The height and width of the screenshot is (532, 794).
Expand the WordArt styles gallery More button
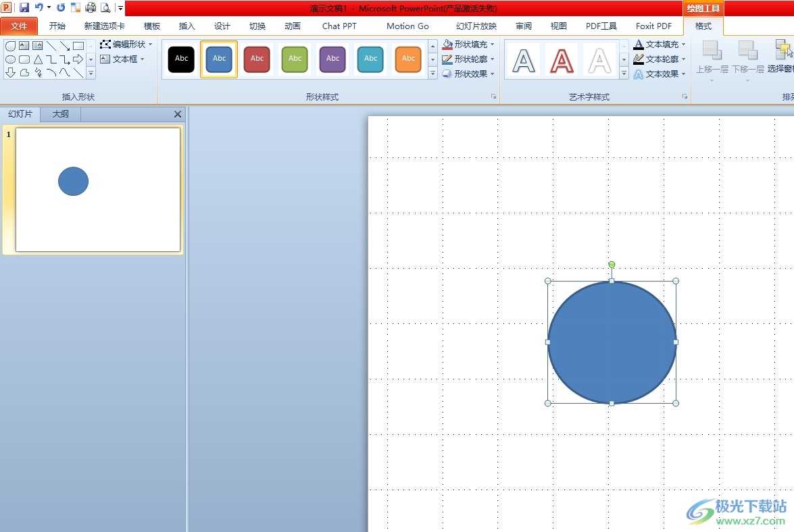(624, 74)
